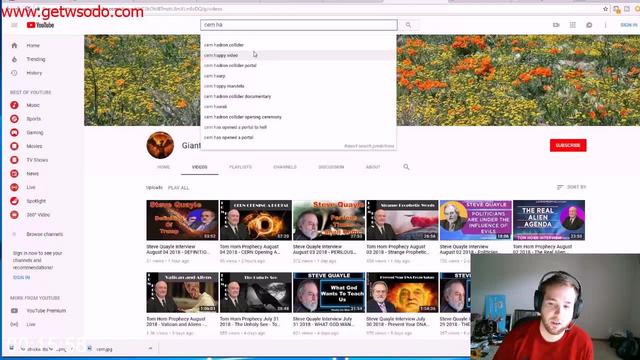
Task: Open 'What God Wants To Teach Us' thumbnail
Action: pyautogui.click(x=329, y=292)
